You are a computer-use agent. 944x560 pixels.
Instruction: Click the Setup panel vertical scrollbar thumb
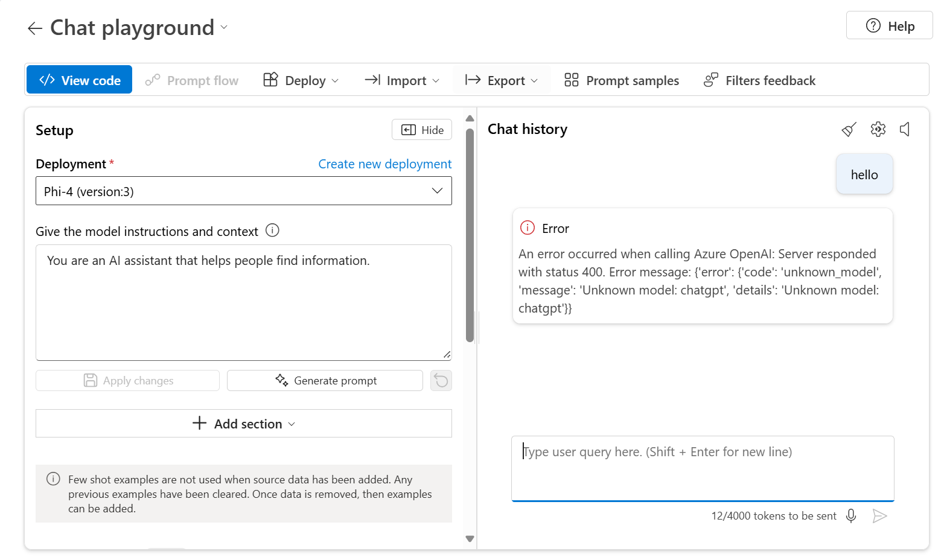tap(470, 235)
